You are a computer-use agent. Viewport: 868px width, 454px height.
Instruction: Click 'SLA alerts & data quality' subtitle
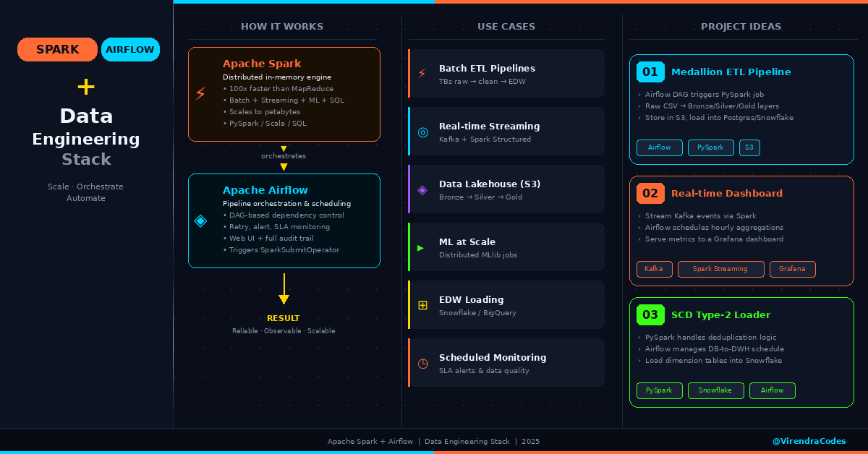point(484,370)
